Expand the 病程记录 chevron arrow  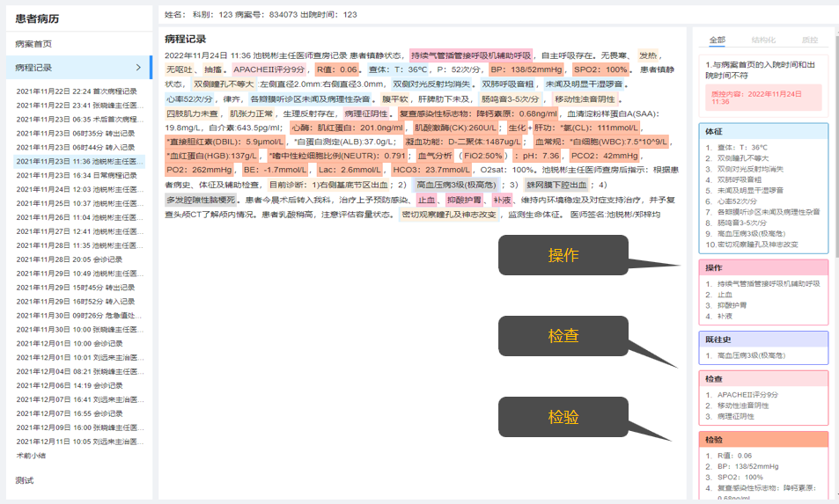138,67
